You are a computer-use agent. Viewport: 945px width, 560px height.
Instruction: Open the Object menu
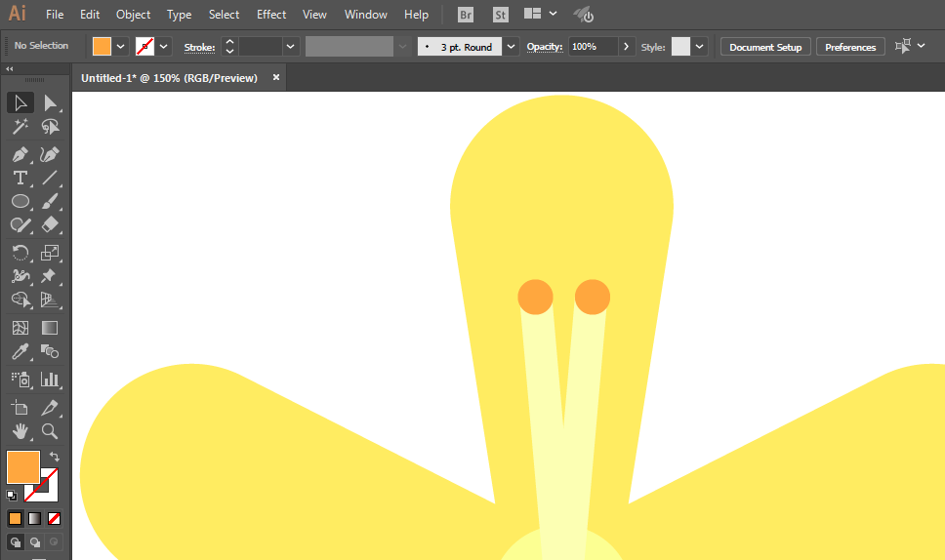[133, 15]
